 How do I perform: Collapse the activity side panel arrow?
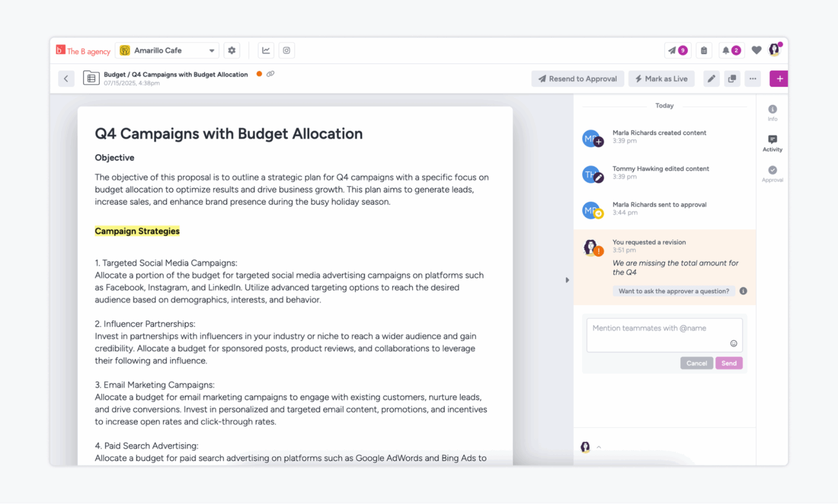[x=567, y=280]
